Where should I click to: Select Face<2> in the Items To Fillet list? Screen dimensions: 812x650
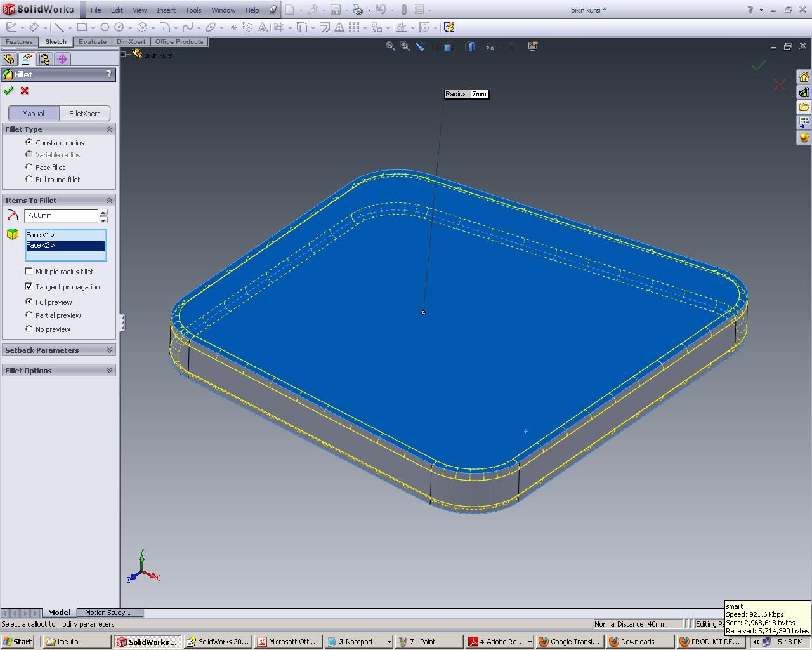pyautogui.click(x=41, y=245)
